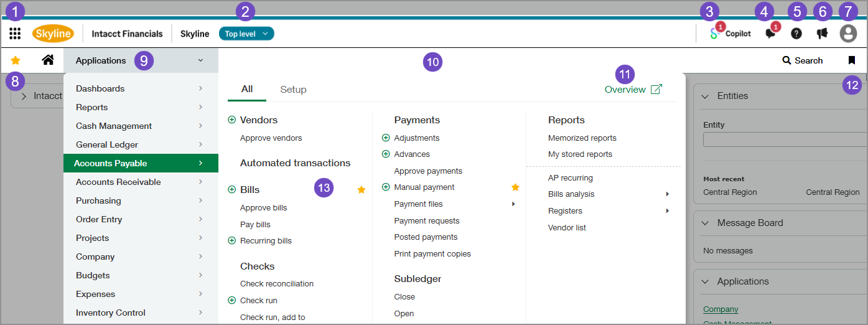Open the Top level entity dropdown
The image size is (868, 325).
(x=246, y=34)
